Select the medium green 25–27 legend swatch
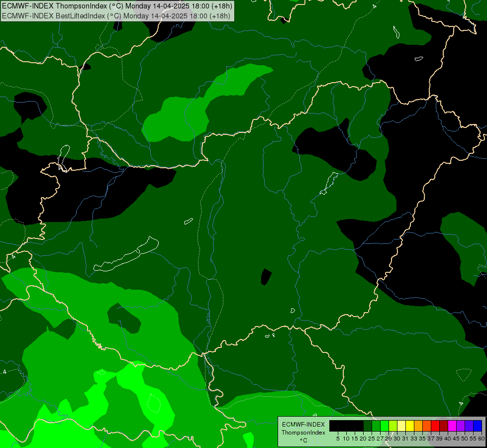Screen dimensions: 487x448 (376, 426)
